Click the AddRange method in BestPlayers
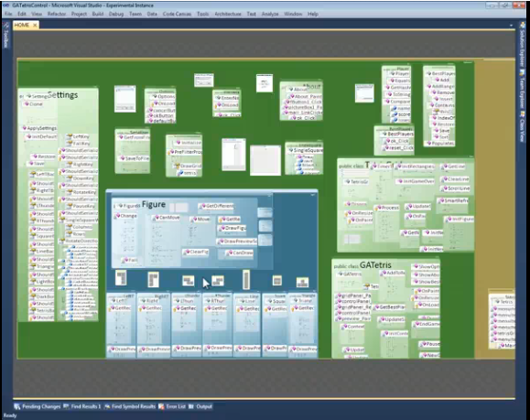The width and height of the screenshot is (530, 420). pos(441,87)
